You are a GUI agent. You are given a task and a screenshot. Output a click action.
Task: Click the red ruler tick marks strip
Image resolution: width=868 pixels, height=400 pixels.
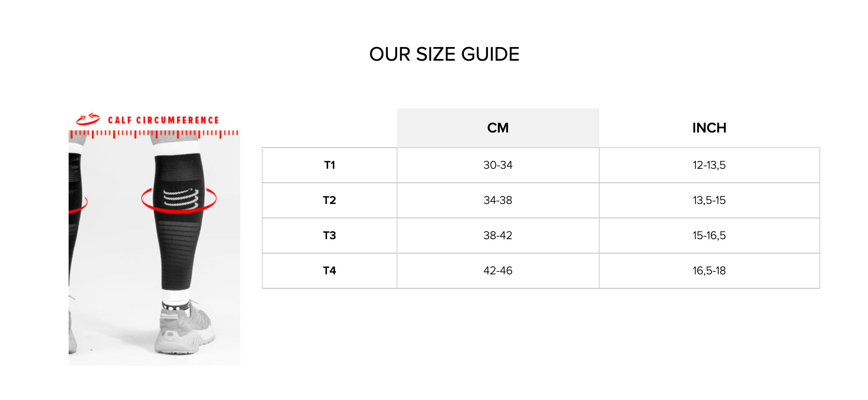(x=154, y=134)
